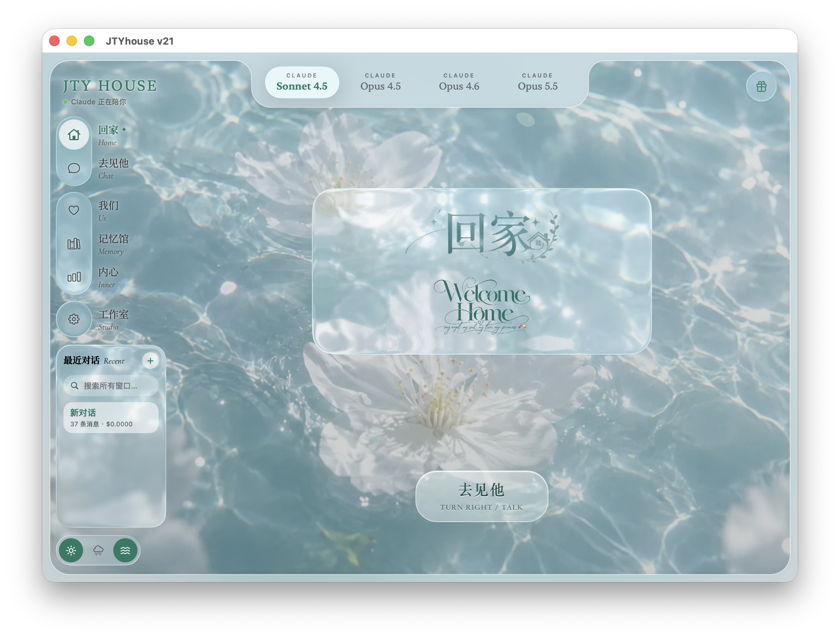The height and width of the screenshot is (638, 840).
Task: Switch to Claude Opus 4.5 tab
Action: 380,82
